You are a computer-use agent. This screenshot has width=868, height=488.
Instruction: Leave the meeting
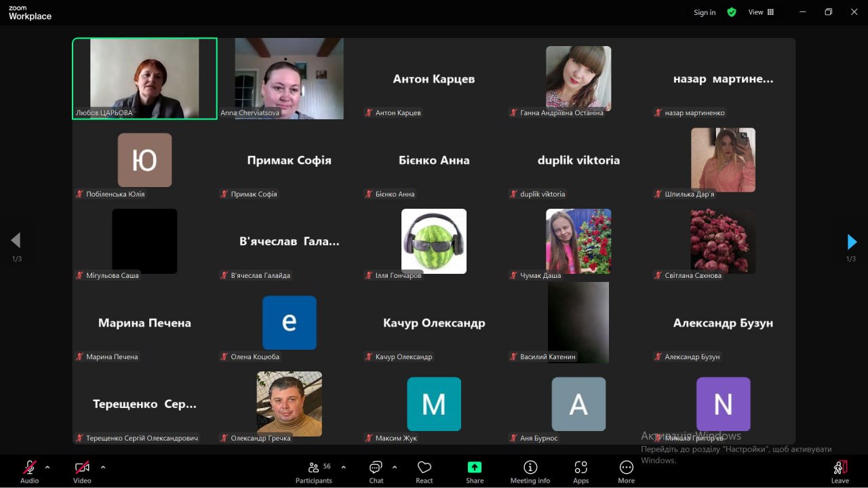tap(840, 471)
